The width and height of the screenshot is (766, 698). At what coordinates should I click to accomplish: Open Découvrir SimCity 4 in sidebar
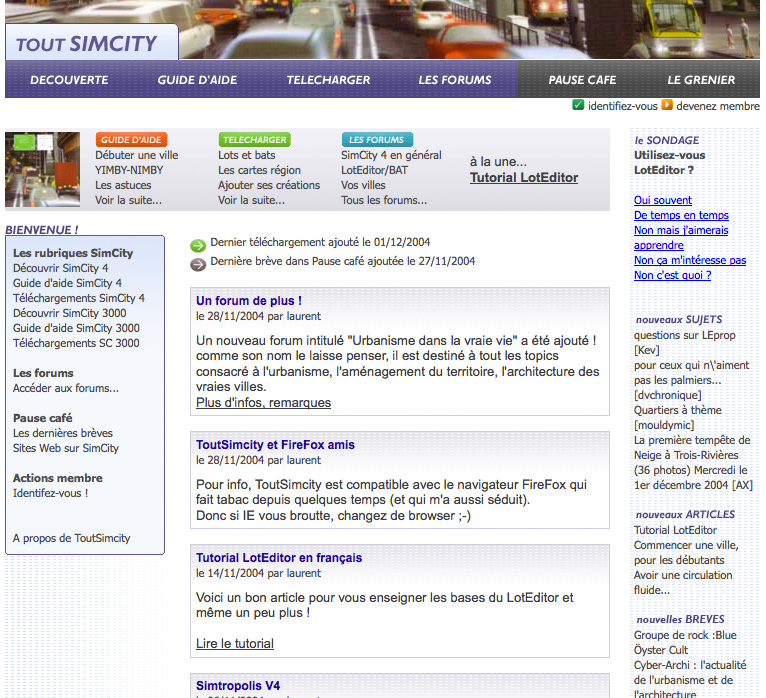click(61, 268)
